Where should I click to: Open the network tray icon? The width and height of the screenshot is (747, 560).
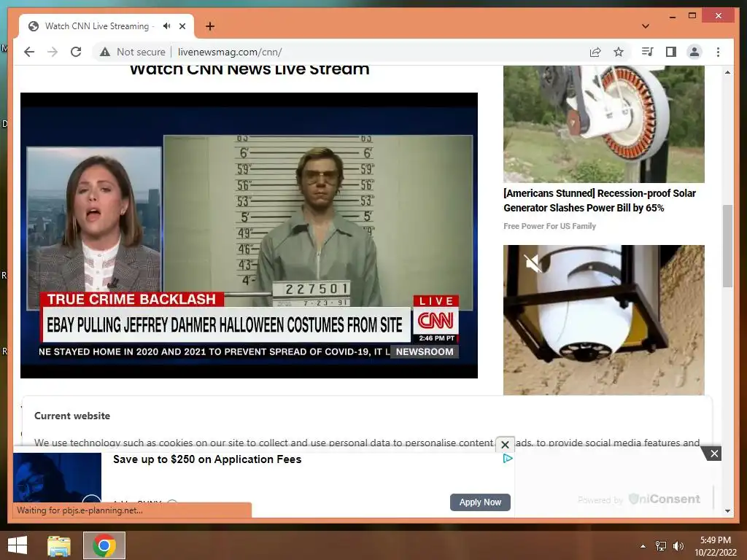click(661, 546)
